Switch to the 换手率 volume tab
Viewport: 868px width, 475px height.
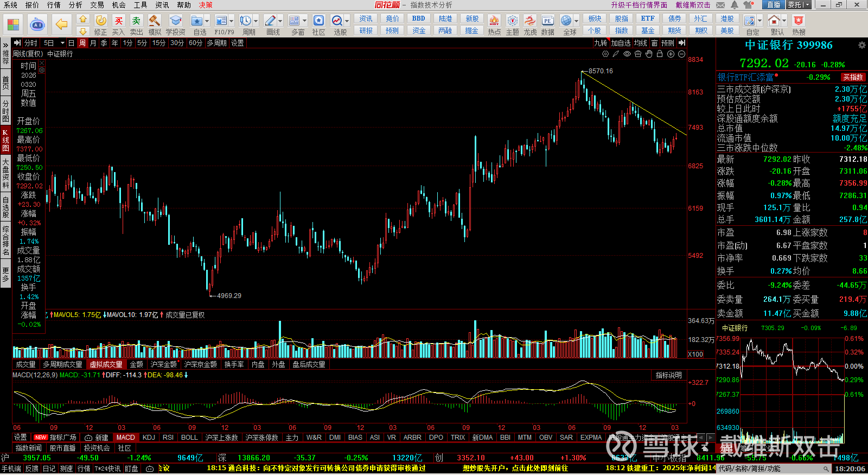pos(234,365)
